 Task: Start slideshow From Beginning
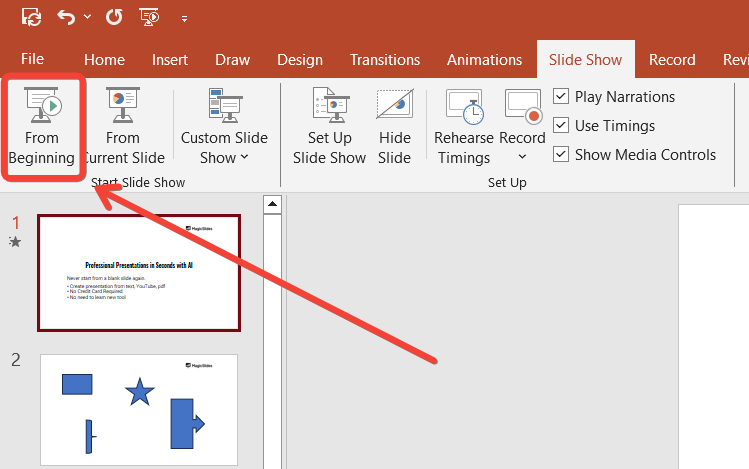42,127
